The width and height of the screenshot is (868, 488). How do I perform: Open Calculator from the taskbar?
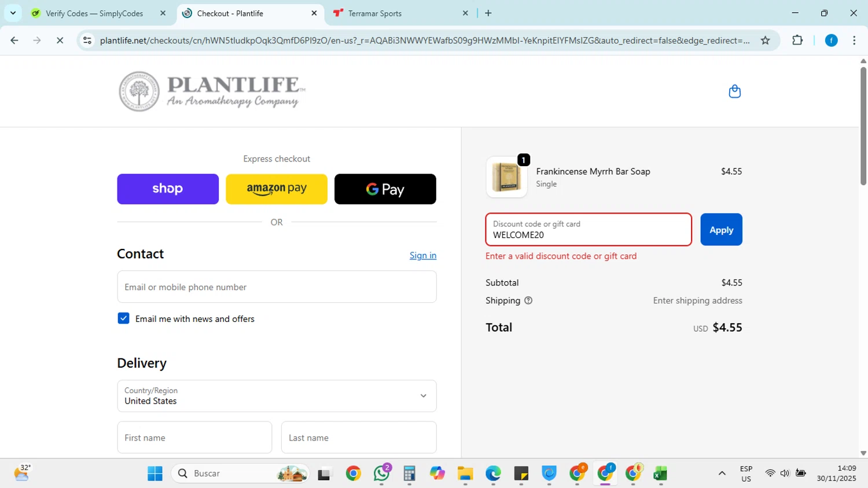409,474
